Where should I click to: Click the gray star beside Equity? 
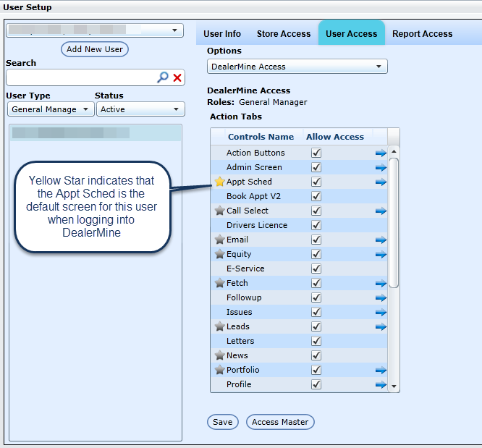[x=219, y=254]
